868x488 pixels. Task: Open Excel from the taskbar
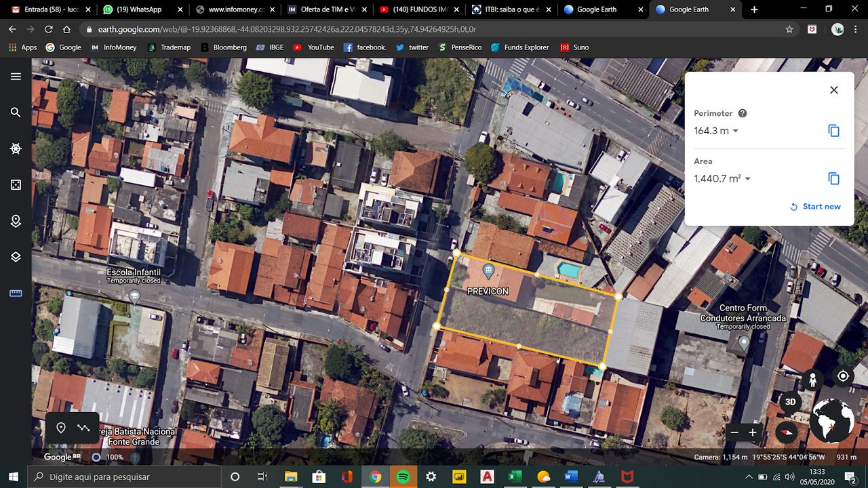pyautogui.click(x=515, y=476)
